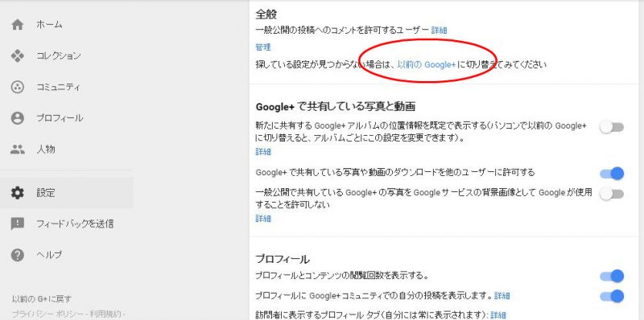Toggle profile view count display switch
The image size is (644, 320).
[x=612, y=276]
